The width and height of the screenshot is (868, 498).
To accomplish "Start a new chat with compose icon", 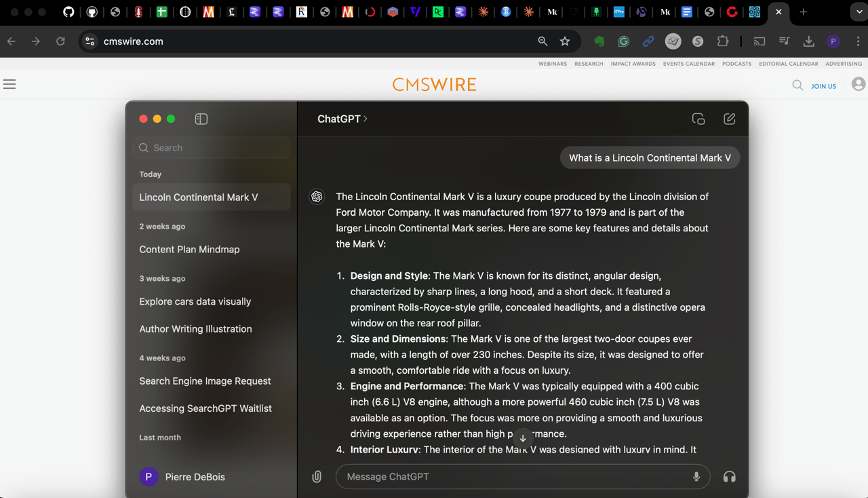I will [x=730, y=119].
